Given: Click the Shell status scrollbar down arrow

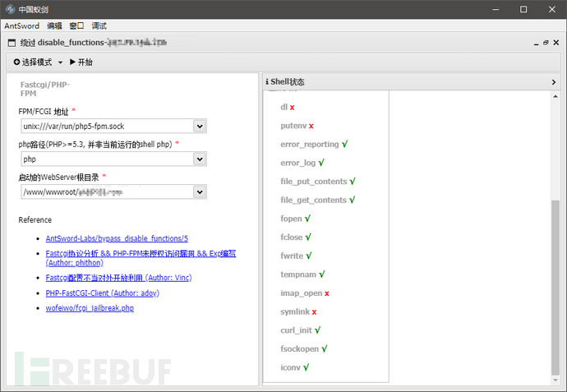Looking at the screenshot, I should (x=555, y=380).
